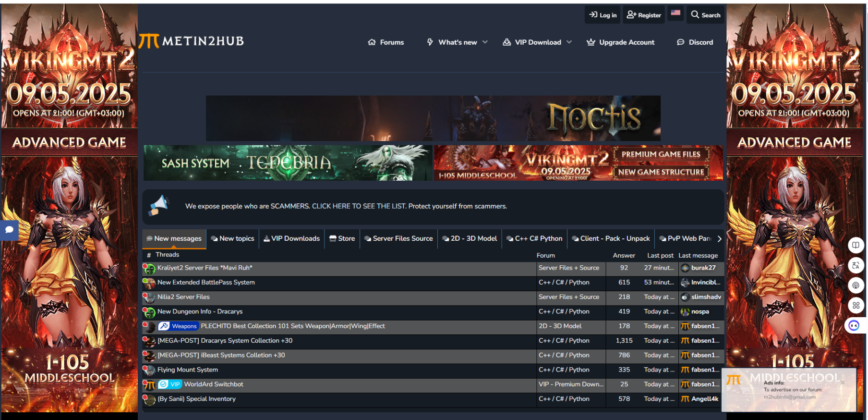The height and width of the screenshot is (420, 868).
Task: Expand the What's new dropdown arrow
Action: [485, 42]
